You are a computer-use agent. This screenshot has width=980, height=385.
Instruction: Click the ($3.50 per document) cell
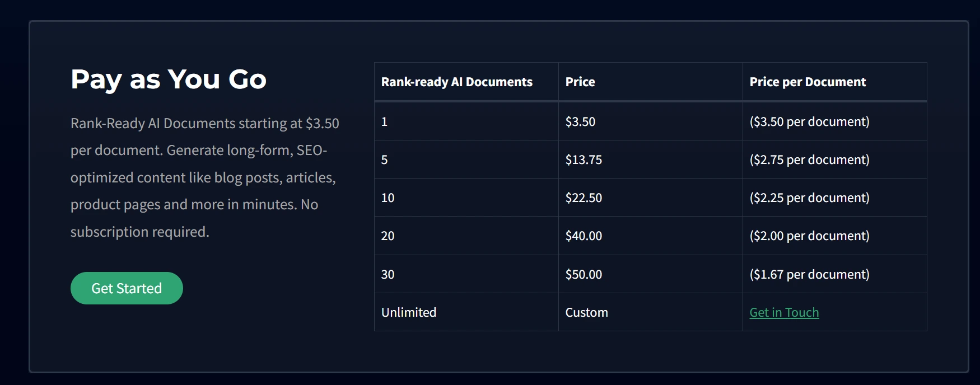pyautogui.click(x=835, y=121)
